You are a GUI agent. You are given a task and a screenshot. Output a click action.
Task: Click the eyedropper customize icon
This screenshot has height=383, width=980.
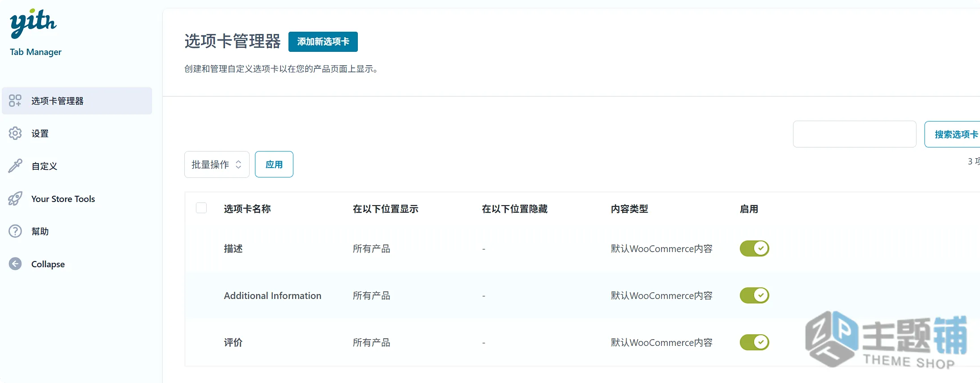15,166
